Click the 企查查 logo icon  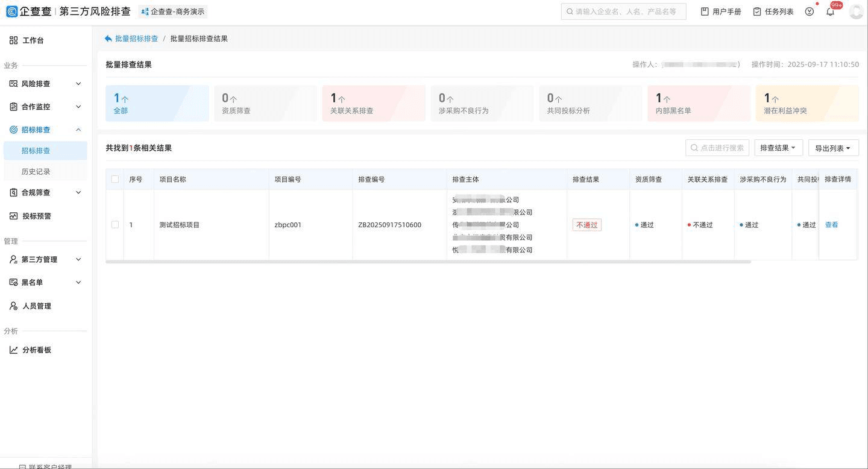pos(12,11)
